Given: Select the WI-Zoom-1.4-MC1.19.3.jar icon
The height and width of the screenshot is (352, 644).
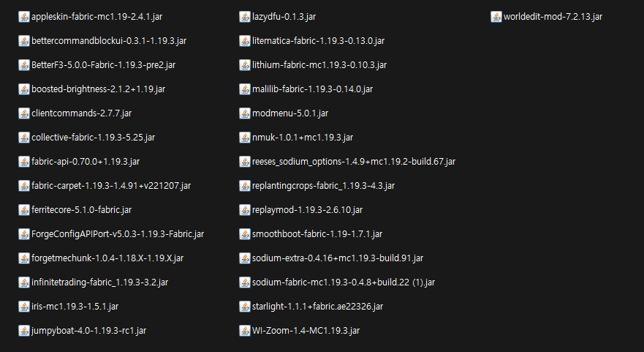Looking at the screenshot, I should (245, 331).
